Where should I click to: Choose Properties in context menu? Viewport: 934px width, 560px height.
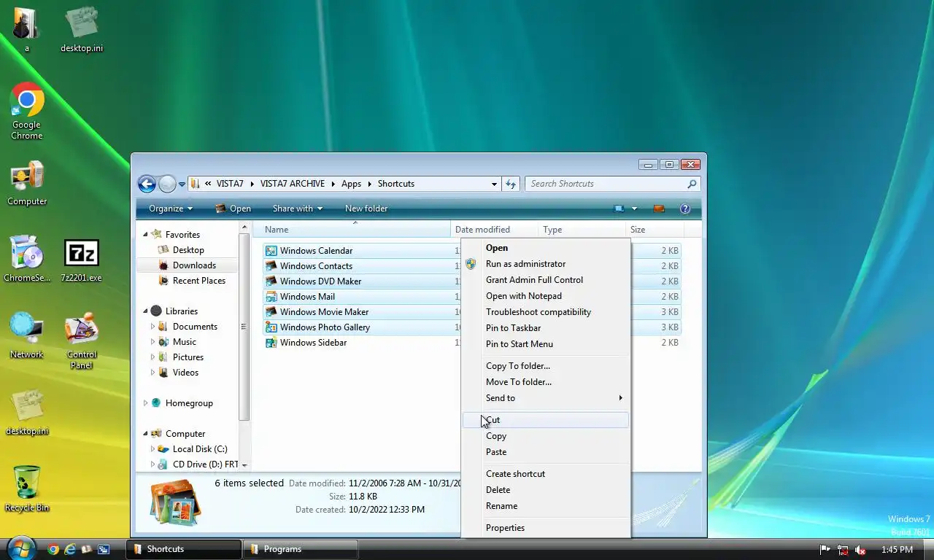coord(546,528)
